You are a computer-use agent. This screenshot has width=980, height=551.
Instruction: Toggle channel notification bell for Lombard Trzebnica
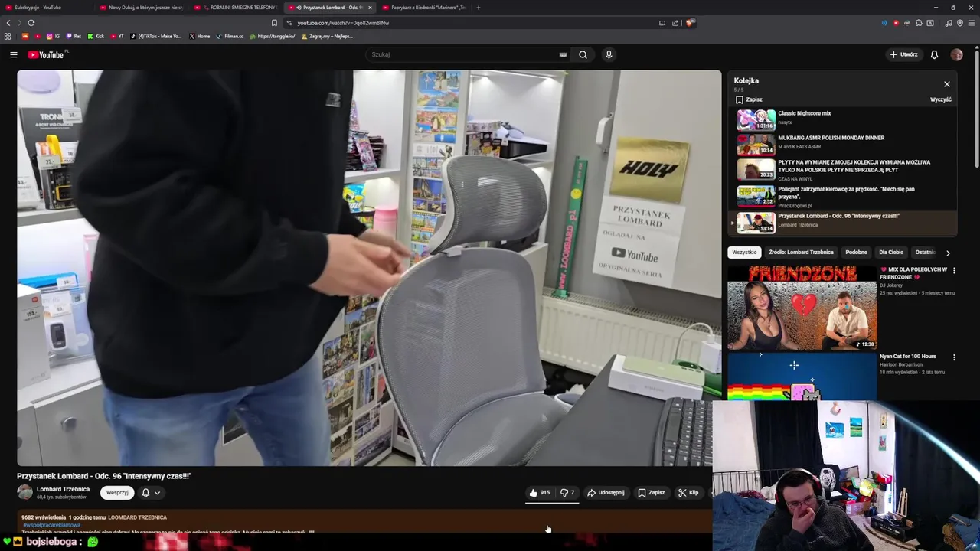coord(145,493)
